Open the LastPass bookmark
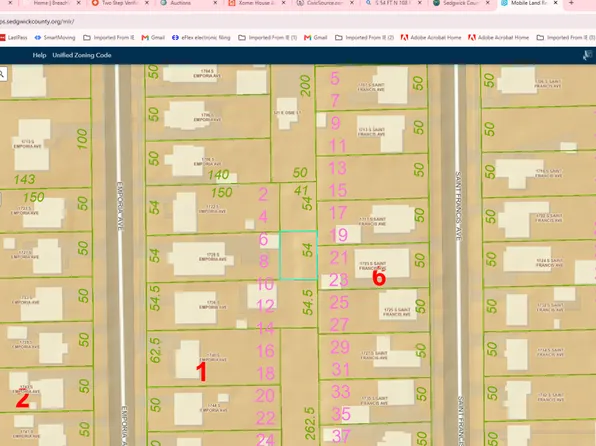The height and width of the screenshot is (446, 596). click(x=14, y=37)
